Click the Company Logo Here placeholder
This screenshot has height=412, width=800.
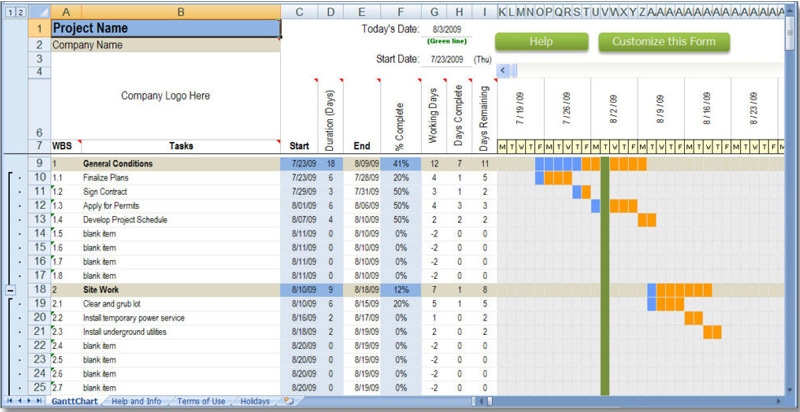165,96
